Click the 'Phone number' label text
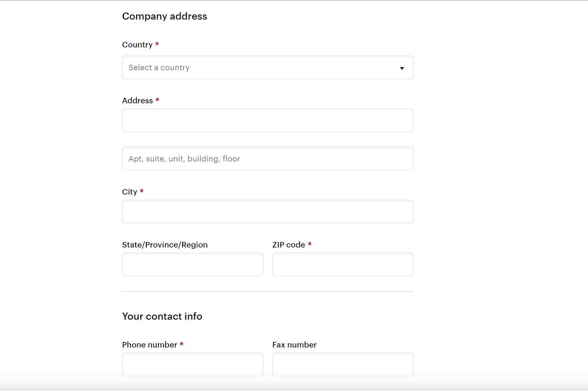Viewport: 588px width, 392px height. 150,345
